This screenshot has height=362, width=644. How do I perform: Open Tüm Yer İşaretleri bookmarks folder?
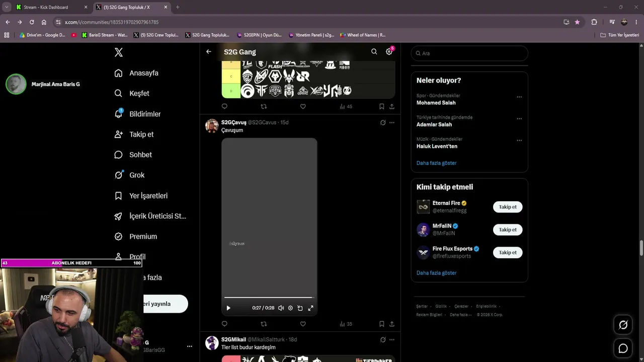click(x=620, y=35)
